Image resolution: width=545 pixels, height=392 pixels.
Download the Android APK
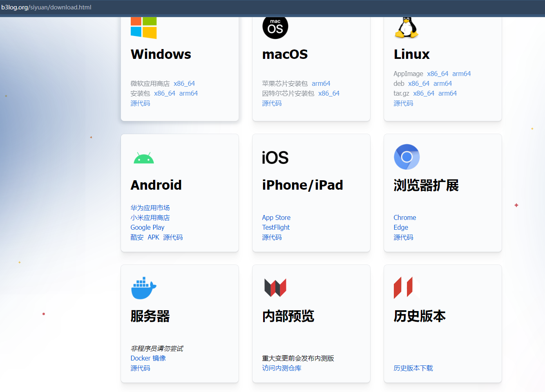(x=153, y=237)
